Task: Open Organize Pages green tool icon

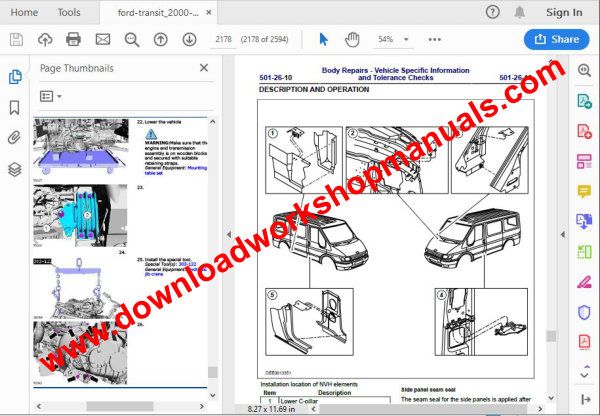Action: coord(584,251)
